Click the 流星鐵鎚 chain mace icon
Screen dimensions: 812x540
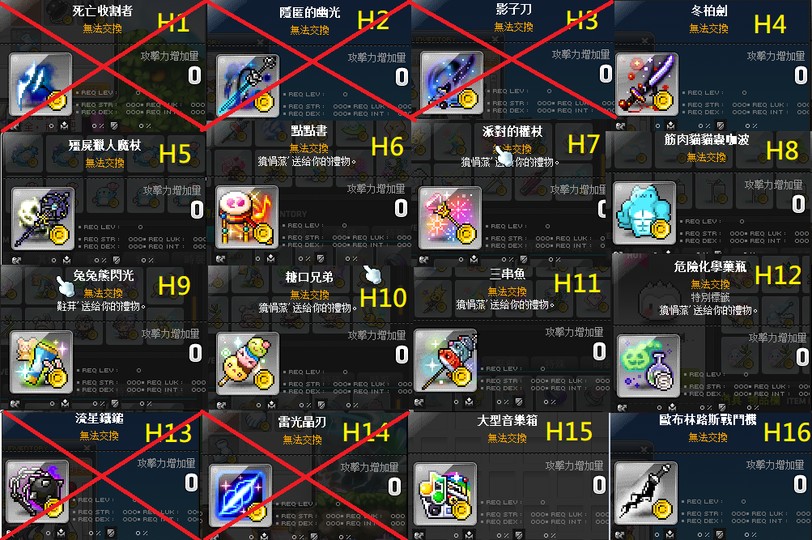(37, 491)
